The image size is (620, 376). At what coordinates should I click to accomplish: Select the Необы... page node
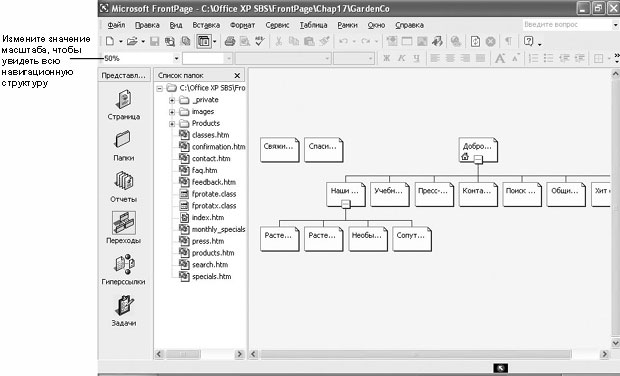point(368,239)
